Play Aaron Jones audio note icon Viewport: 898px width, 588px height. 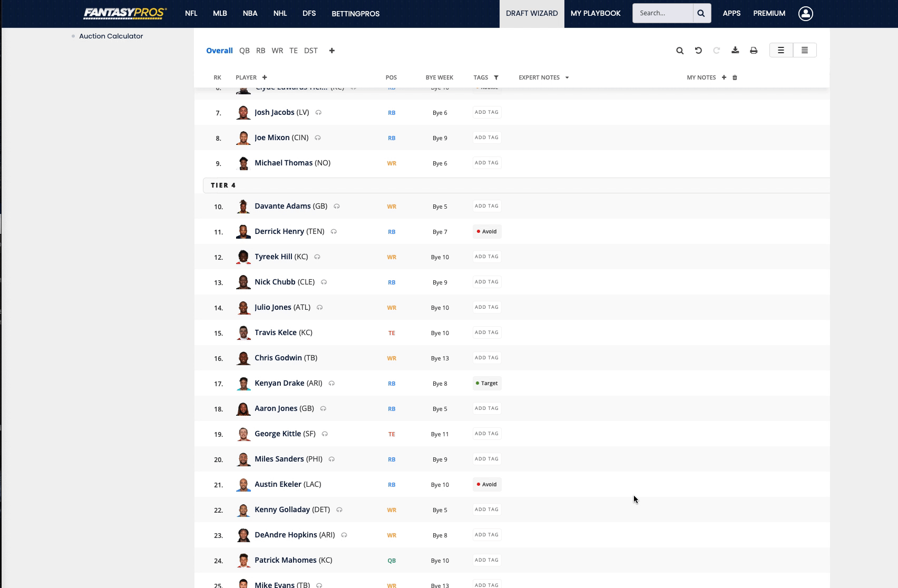point(324,408)
